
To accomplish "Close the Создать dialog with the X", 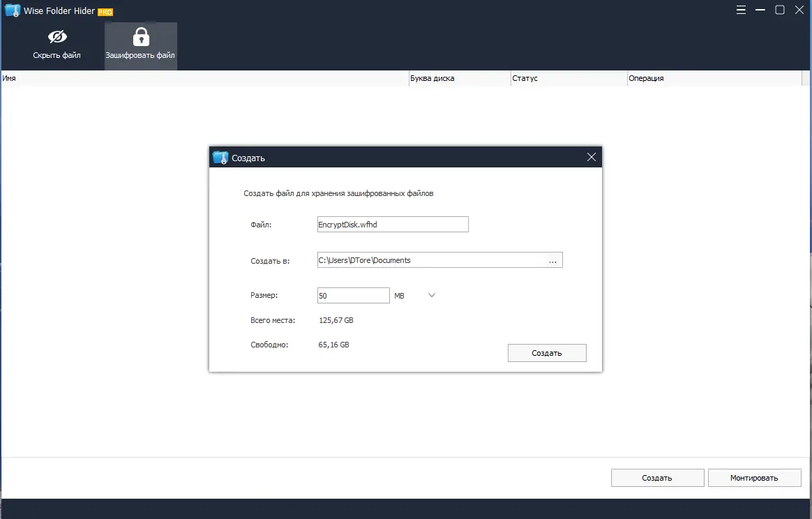I will 592,157.
